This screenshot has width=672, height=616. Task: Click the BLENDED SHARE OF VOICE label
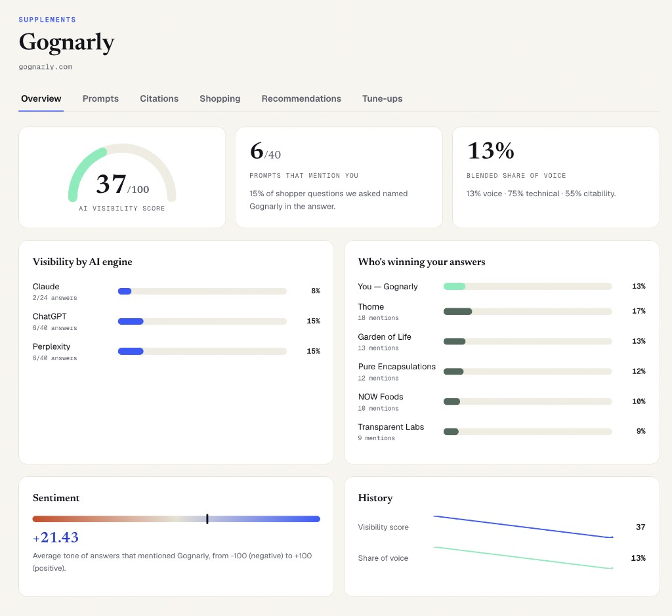[516, 176]
